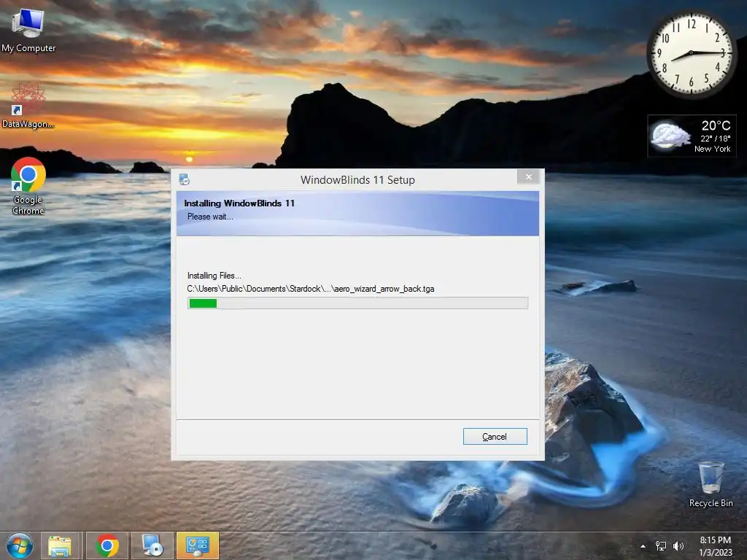Viewport: 747px width, 560px height.
Task: Open the Recycle Bin on the desktop
Action: (711, 484)
